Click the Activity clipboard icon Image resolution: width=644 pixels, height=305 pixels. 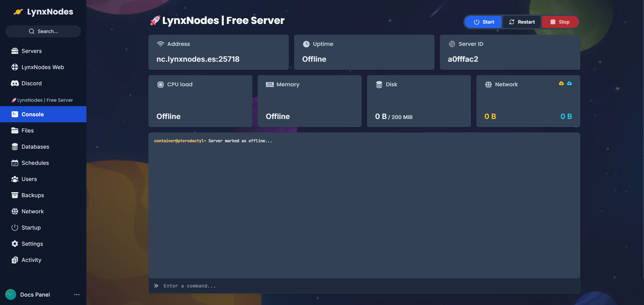(15, 260)
